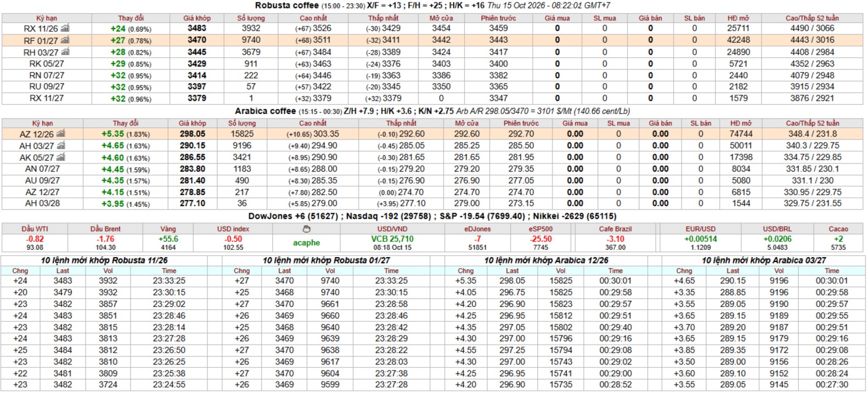Click the AN 07/27 contract row label
The height and width of the screenshot is (393, 868).
pos(42,169)
